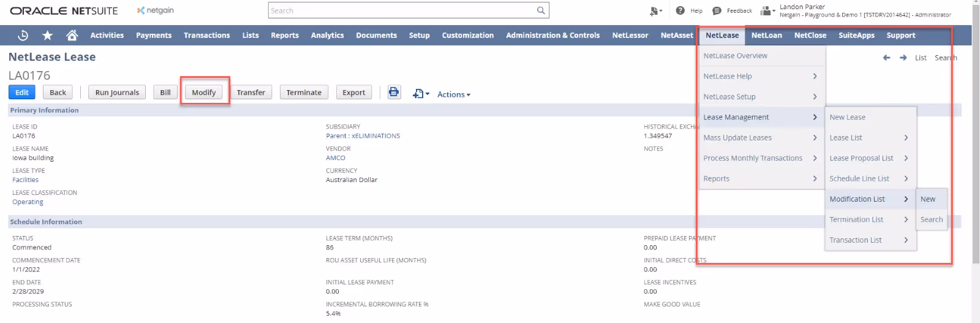Choose New Lease menu entry
This screenshot has width=980, height=323.
pos(870,117)
